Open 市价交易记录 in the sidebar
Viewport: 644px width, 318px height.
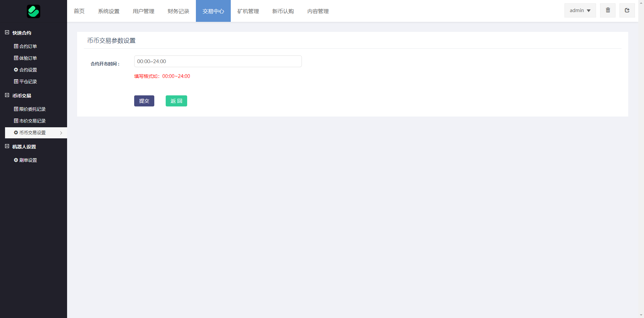(x=30, y=121)
